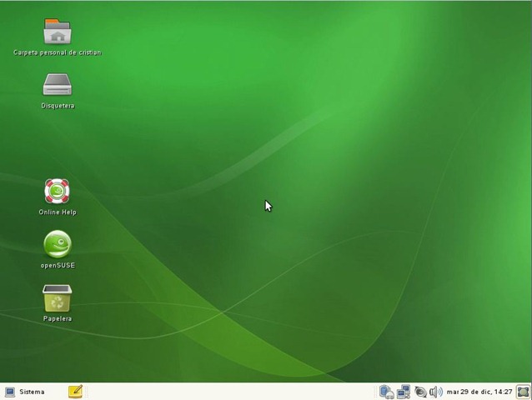Open the software updater tray icon
This screenshot has height=400, width=532.
(x=420, y=392)
